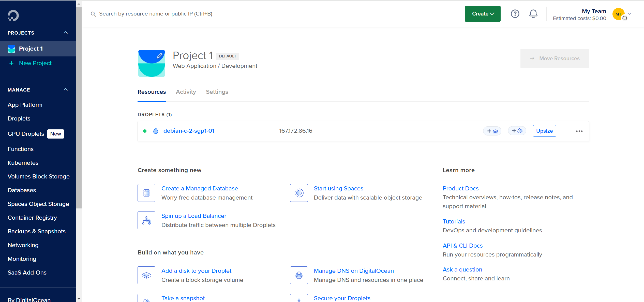Open App Platform in the sidebar
Image resolution: width=644 pixels, height=302 pixels.
click(x=25, y=105)
